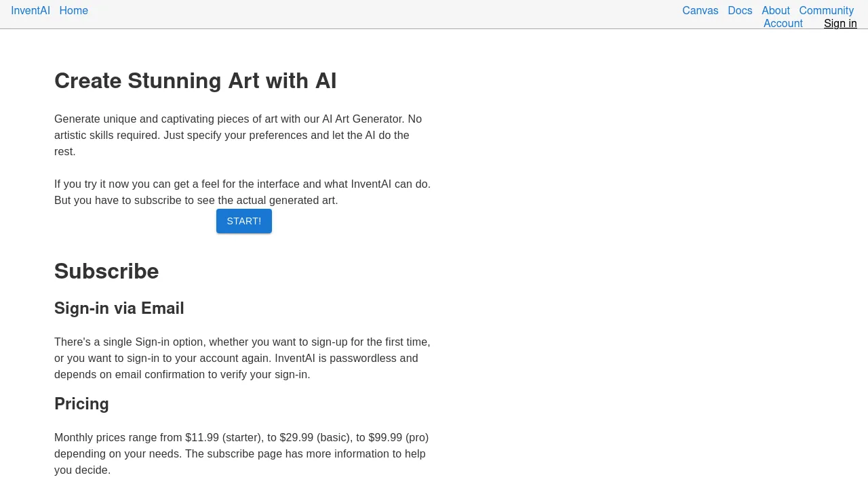Open Account from the navigation bar
Screen dimensions: 868x488
pyautogui.click(x=783, y=23)
